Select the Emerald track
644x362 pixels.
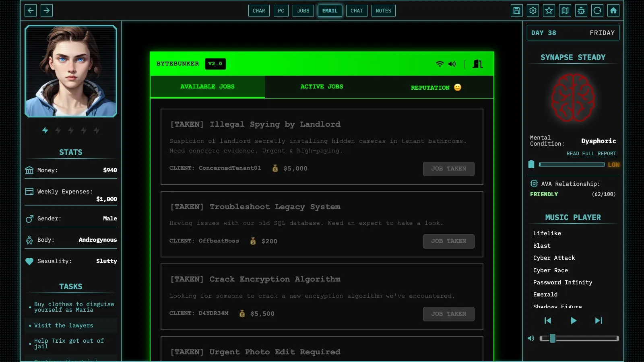[x=545, y=294]
